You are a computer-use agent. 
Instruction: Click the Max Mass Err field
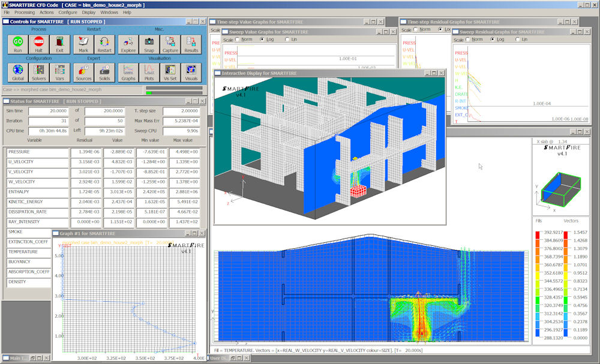[181, 121]
